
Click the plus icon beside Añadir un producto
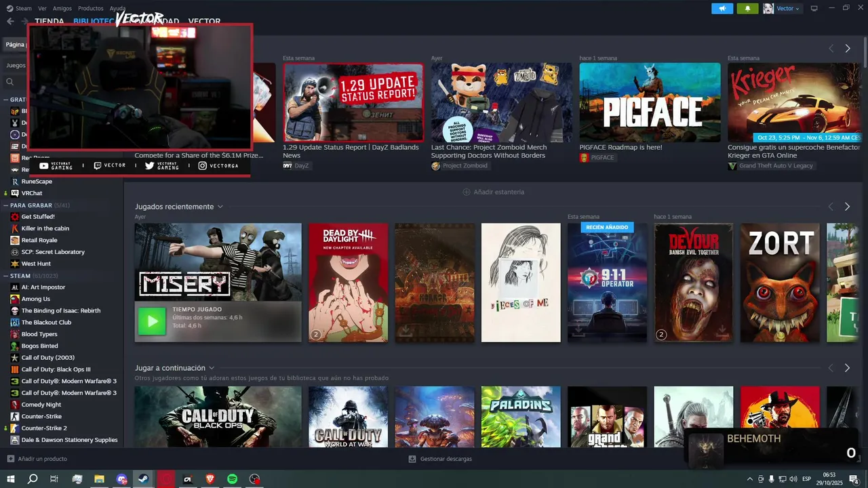(x=10, y=459)
